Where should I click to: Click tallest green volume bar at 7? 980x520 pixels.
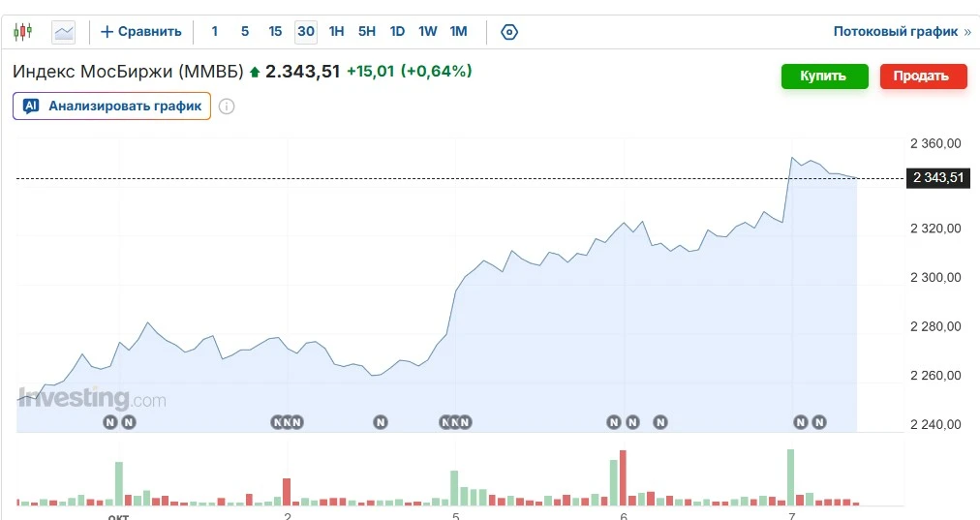pos(790,476)
